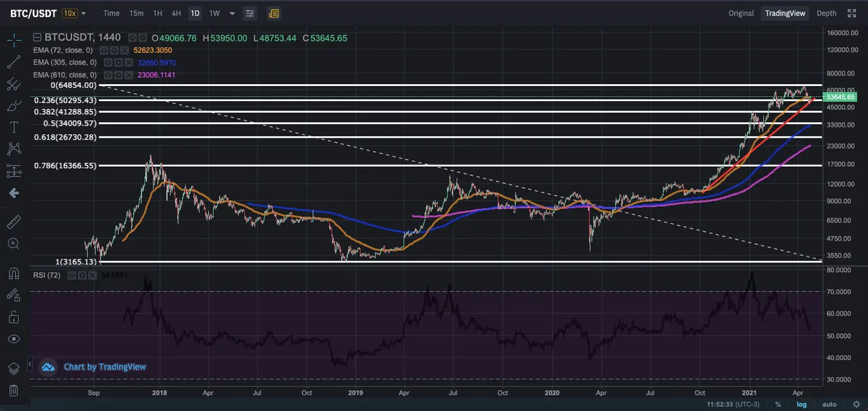Hide the EMA 610 indicator
This screenshot has height=411, width=868.
pos(108,75)
